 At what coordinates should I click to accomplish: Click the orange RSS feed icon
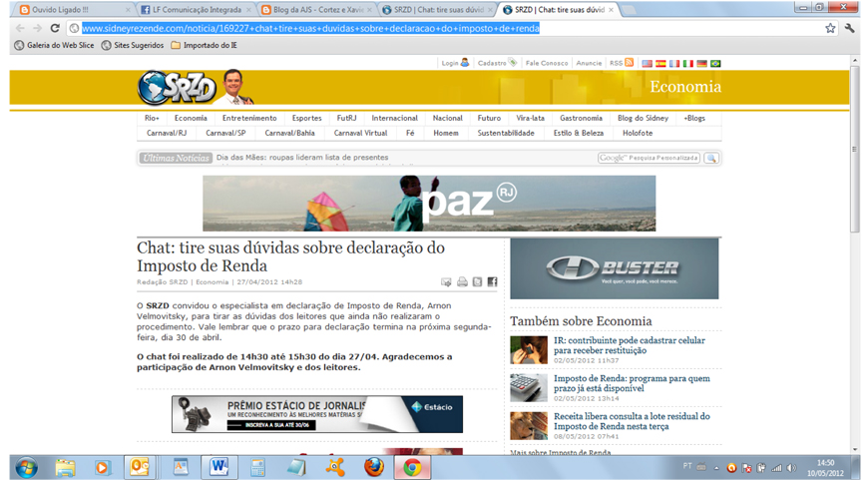click(629, 63)
